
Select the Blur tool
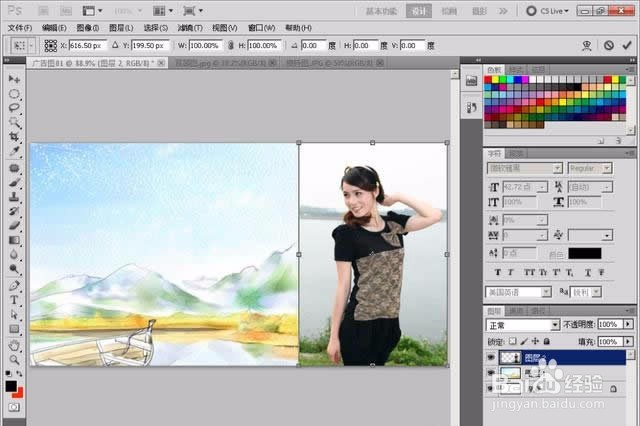point(14,254)
